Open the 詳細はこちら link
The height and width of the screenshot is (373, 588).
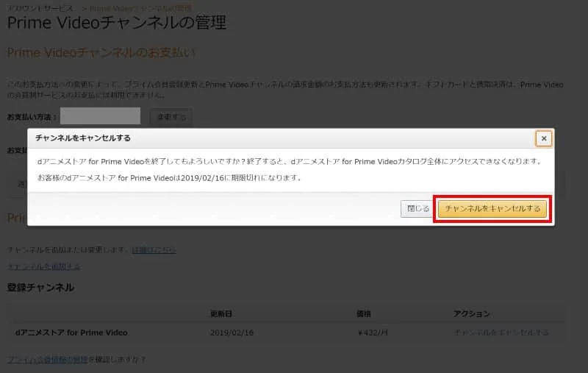point(154,250)
